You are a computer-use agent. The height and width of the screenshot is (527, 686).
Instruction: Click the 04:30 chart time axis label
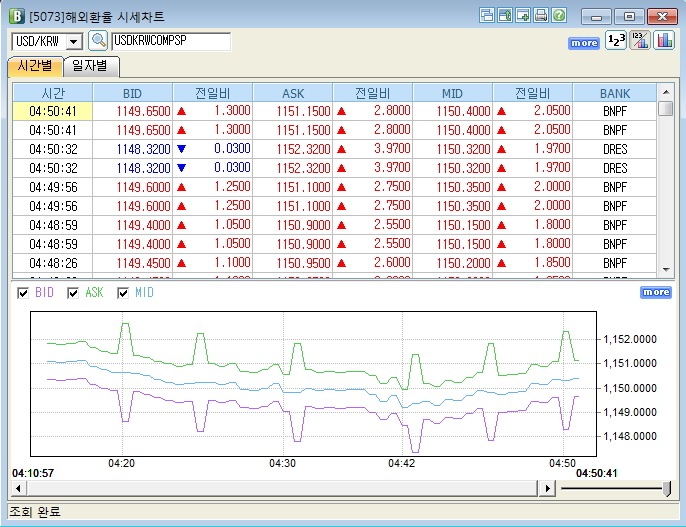point(282,463)
